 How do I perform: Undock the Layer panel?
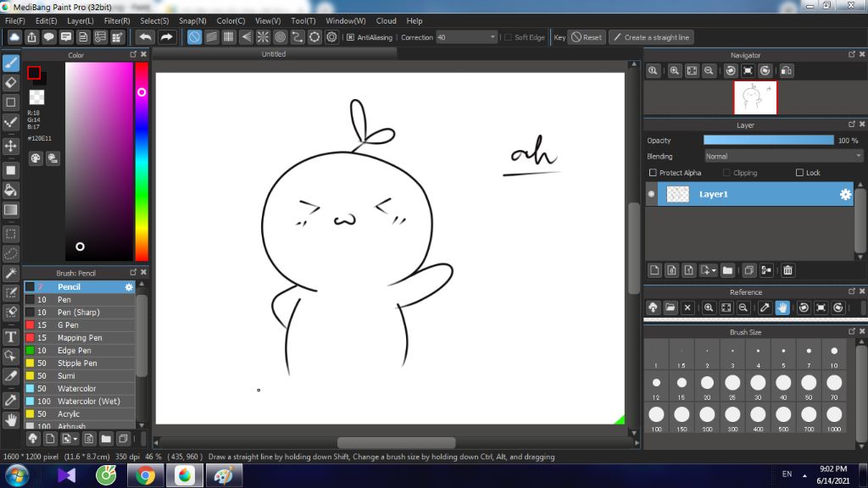[x=851, y=125]
